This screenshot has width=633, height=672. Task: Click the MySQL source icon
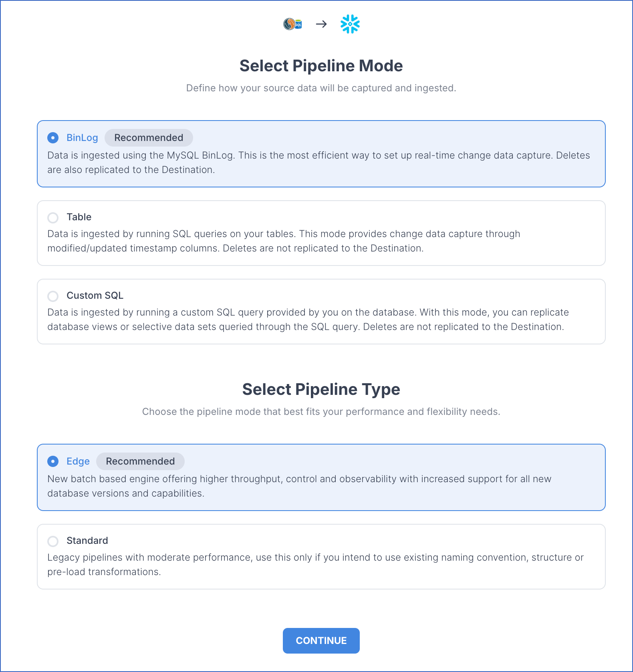[x=292, y=24]
